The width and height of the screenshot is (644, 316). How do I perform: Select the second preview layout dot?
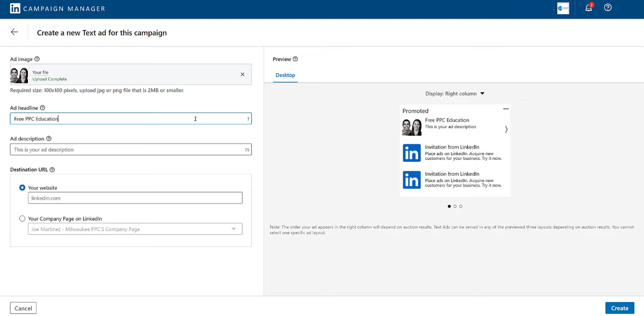click(x=455, y=206)
